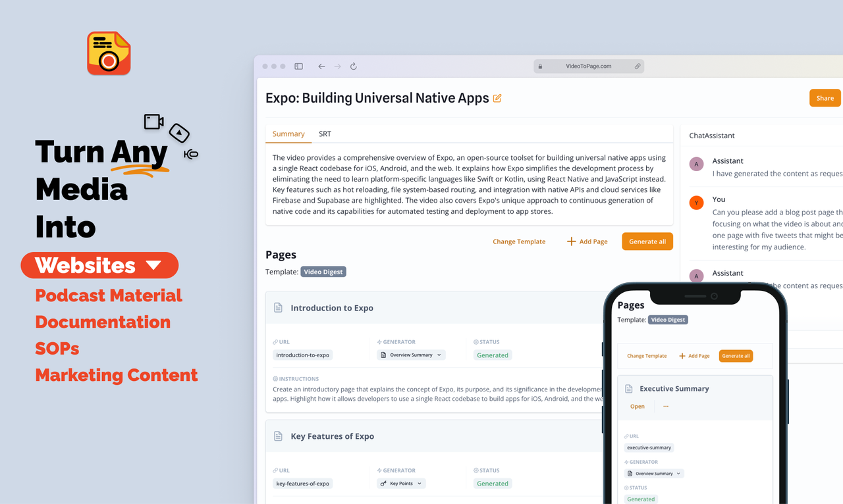Open the Executive Summary page on phone

tap(638, 407)
